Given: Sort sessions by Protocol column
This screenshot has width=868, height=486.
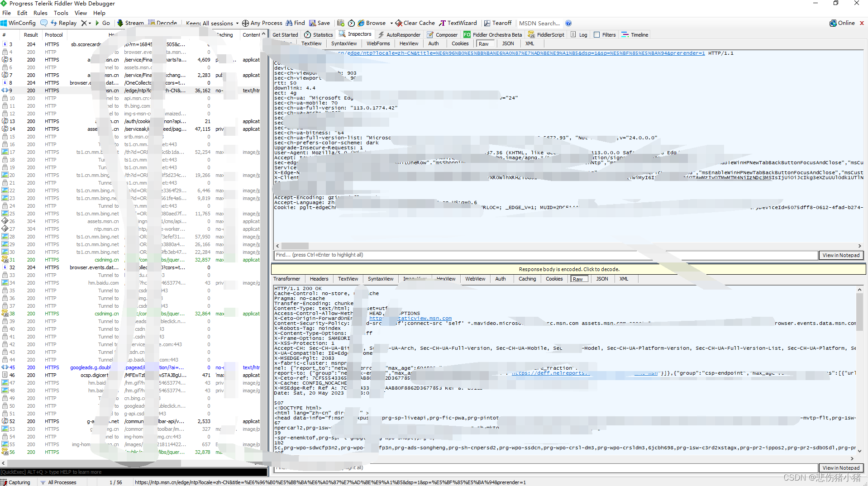Looking at the screenshot, I should point(54,35).
